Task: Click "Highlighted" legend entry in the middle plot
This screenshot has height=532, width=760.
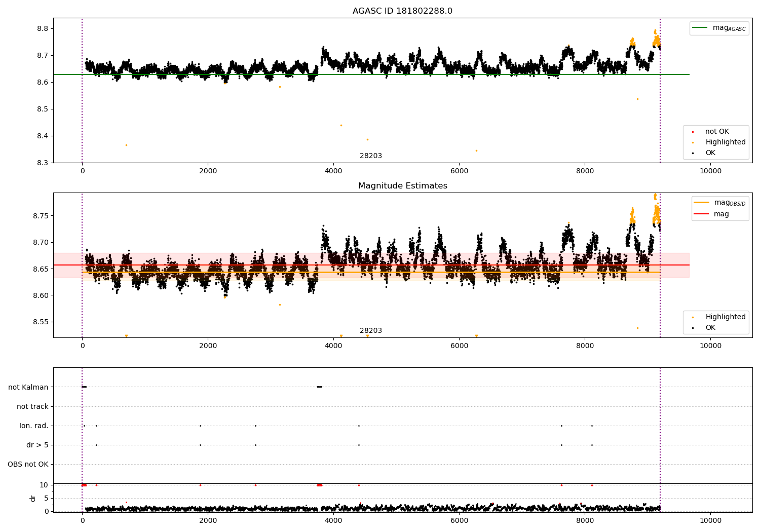Action: click(726, 317)
